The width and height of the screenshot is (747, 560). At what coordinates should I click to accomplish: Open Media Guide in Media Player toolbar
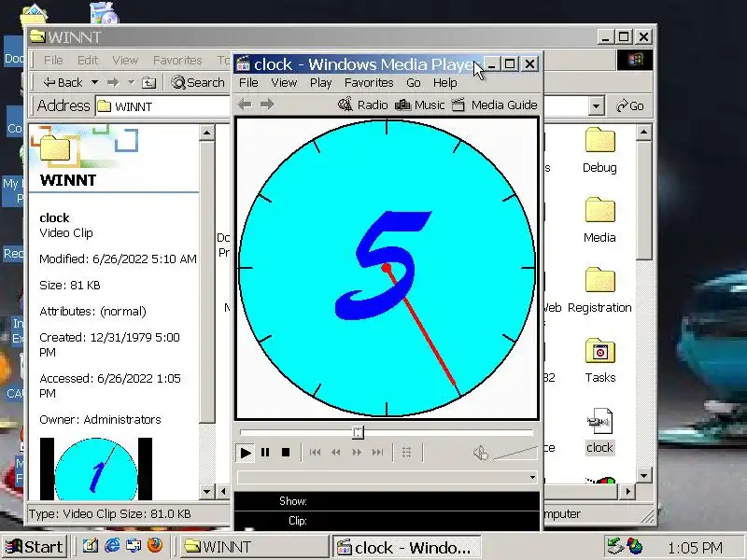(495, 105)
